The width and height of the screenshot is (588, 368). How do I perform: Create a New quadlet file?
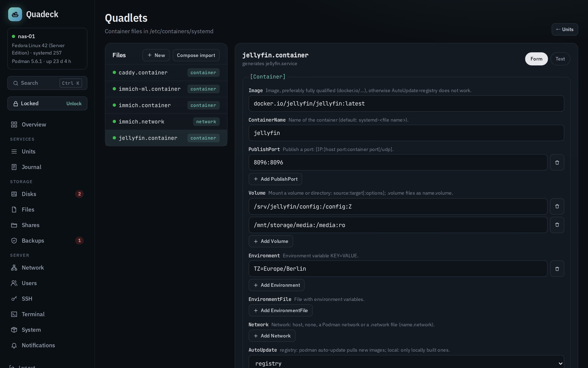click(x=156, y=55)
